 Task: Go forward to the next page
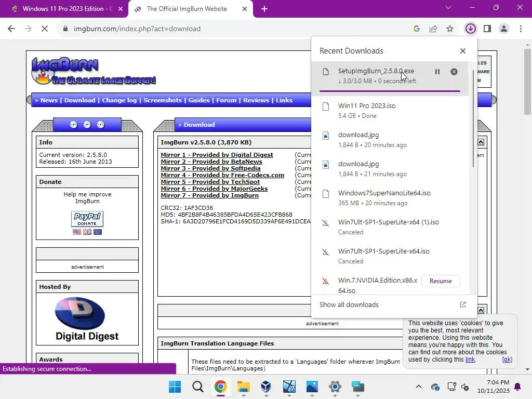28,29
